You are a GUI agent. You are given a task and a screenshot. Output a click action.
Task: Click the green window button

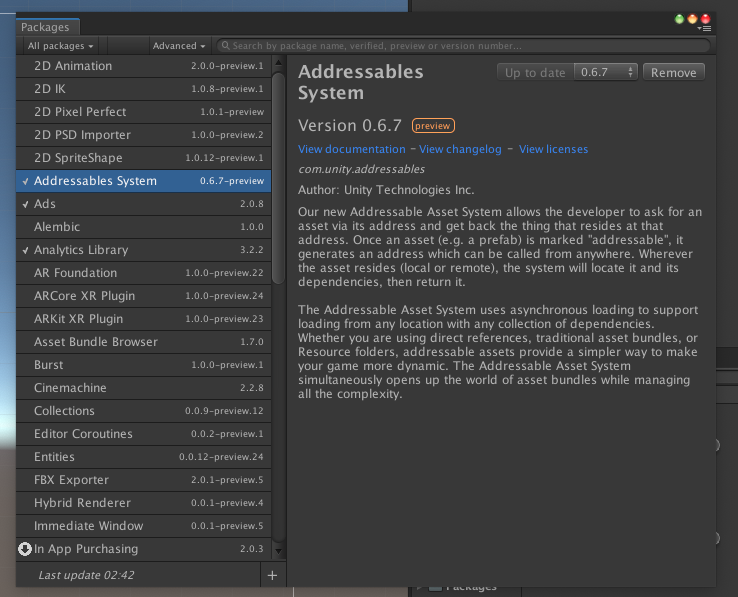click(x=679, y=19)
